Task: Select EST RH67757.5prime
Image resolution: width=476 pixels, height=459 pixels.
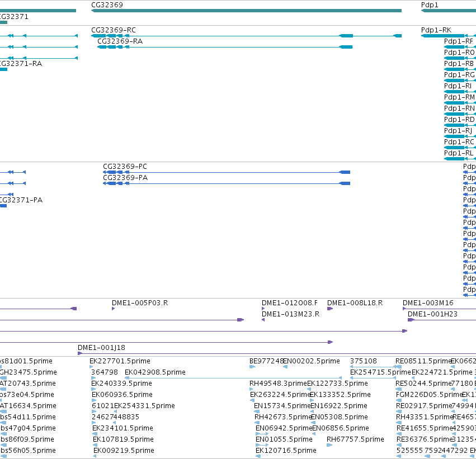Action: coord(355,439)
